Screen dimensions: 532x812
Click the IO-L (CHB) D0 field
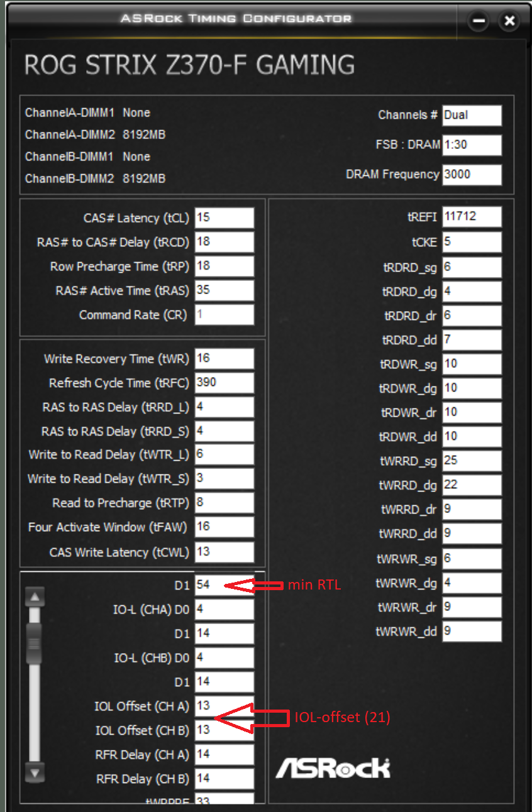point(224,658)
